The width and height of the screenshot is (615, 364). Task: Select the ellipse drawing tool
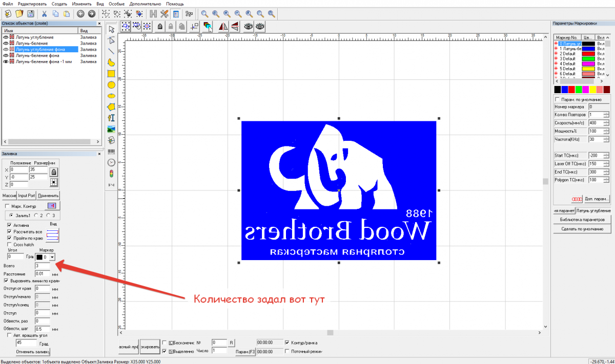click(111, 96)
